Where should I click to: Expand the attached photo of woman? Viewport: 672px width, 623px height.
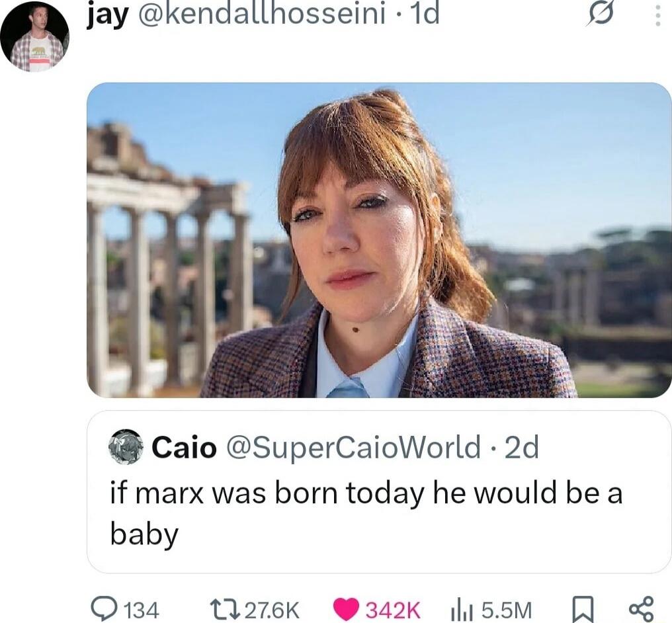click(x=379, y=239)
